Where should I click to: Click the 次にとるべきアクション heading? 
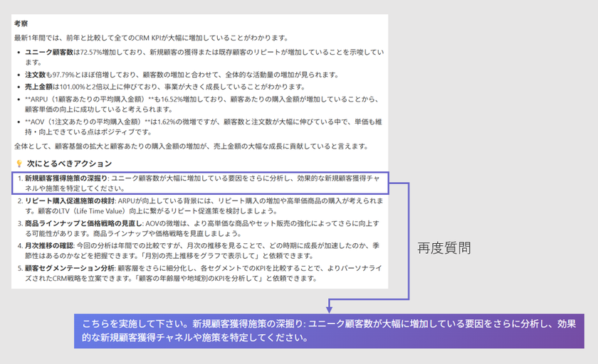70,164
